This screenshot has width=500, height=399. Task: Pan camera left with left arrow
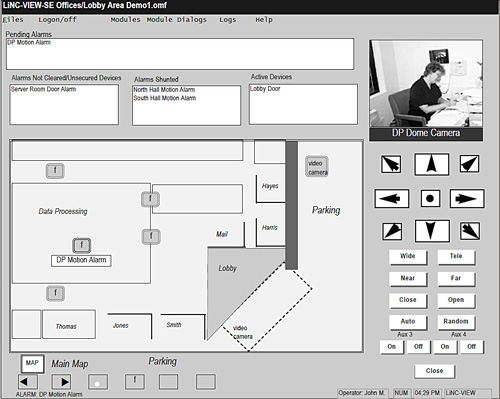[x=392, y=199]
